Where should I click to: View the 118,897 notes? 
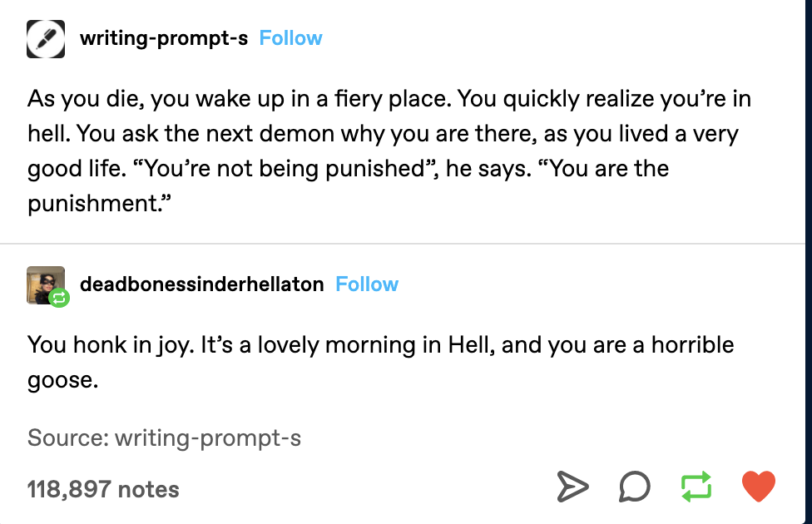pyautogui.click(x=102, y=490)
